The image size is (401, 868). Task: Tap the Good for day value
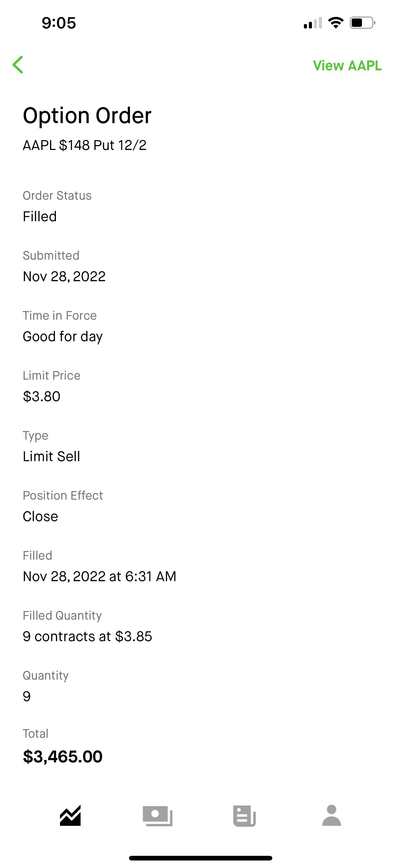(x=63, y=336)
